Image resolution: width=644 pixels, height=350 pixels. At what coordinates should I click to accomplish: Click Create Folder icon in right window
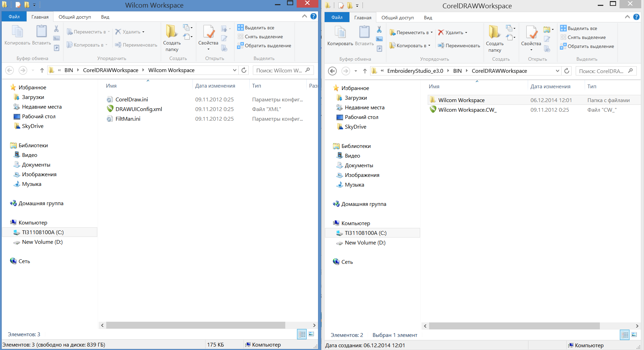click(x=495, y=38)
